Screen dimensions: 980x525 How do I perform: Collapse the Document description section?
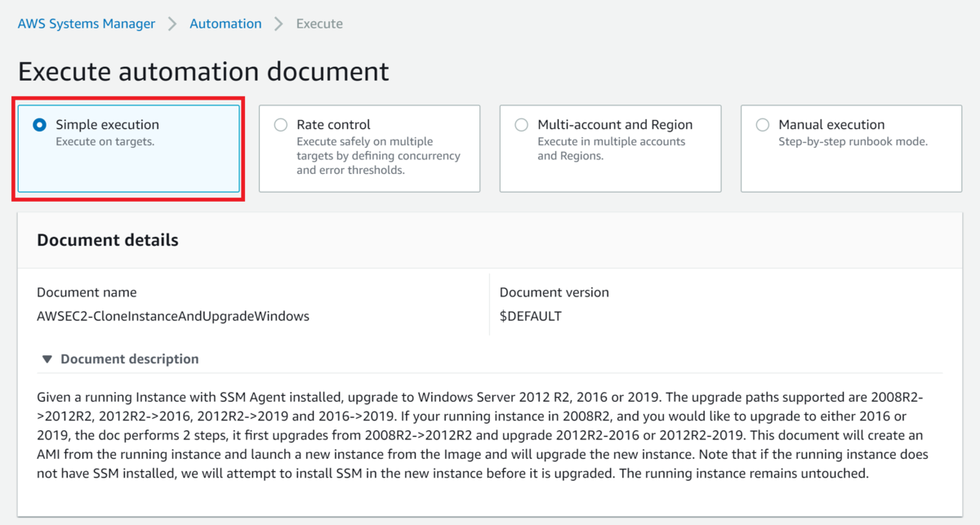(120, 358)
